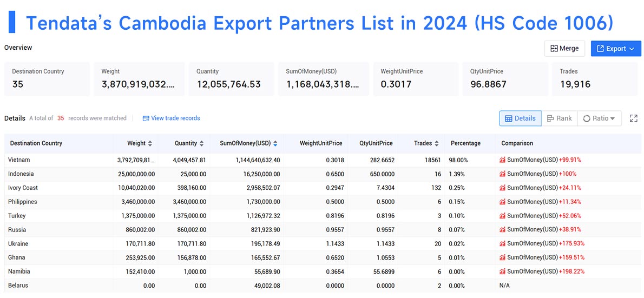Click comparison chart icon in Turkey row
This screenshot has height=298, width=644.
click(502, 216)
